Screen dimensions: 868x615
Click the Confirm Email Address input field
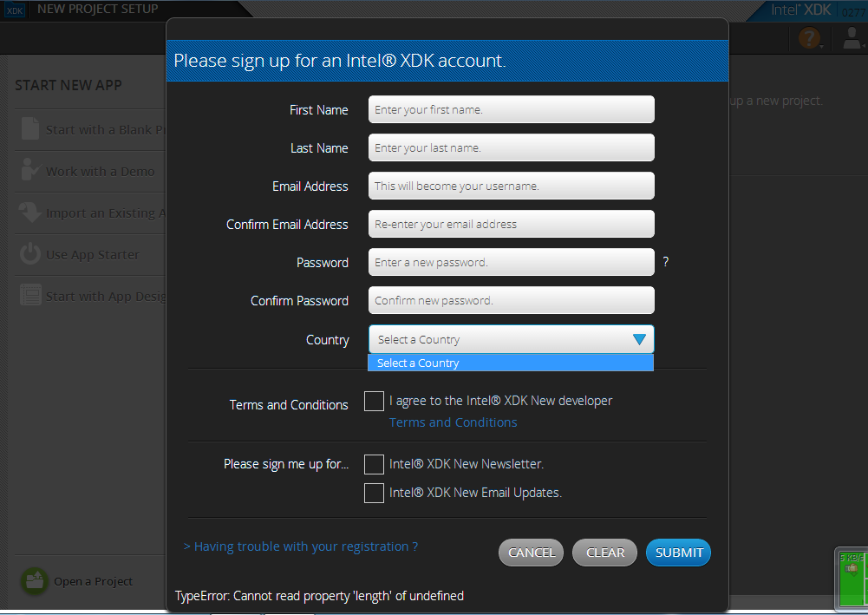[x=512, y=224]
